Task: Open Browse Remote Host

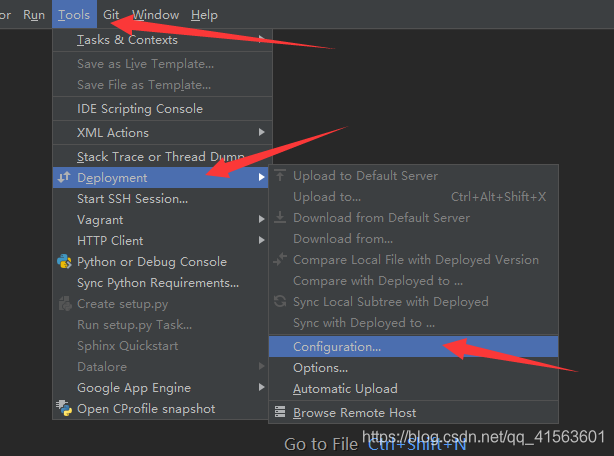Action: [x=414, y=413]
